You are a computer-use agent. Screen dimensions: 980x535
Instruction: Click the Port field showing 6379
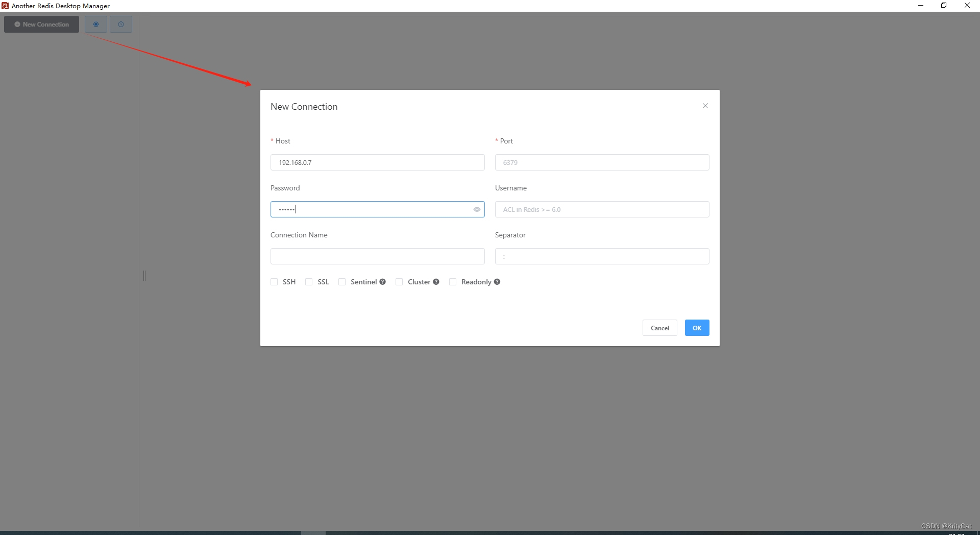(602, 162)
